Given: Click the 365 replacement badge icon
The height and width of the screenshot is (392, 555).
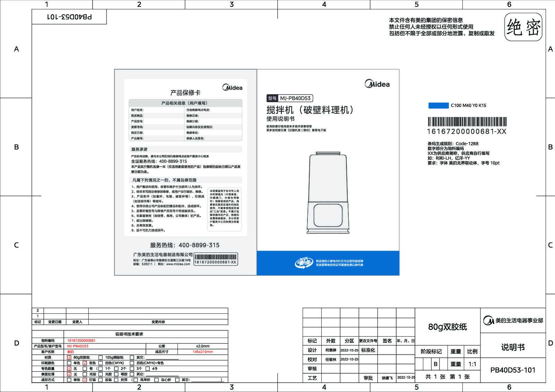Looking at the screenshot, I should tap(303, 263).
